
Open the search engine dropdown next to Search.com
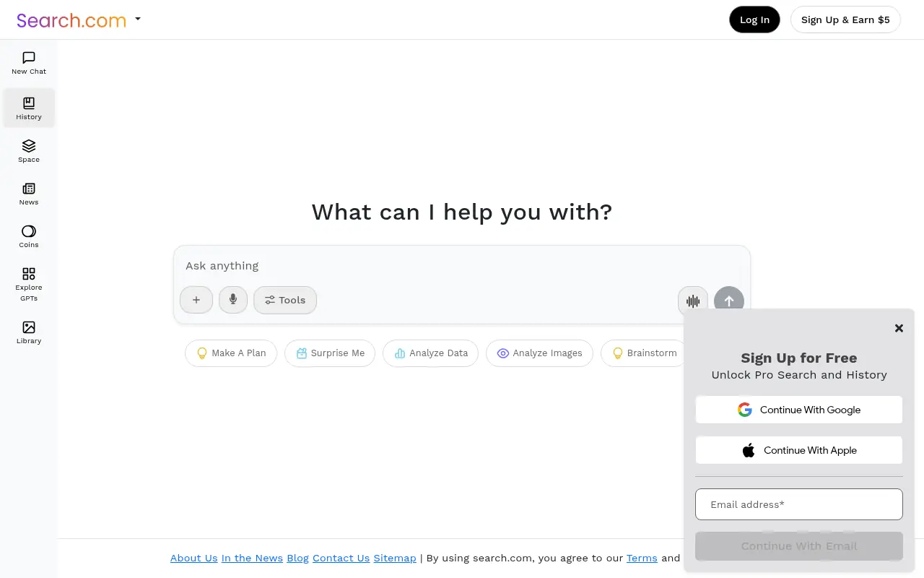[x=137, y=20]
